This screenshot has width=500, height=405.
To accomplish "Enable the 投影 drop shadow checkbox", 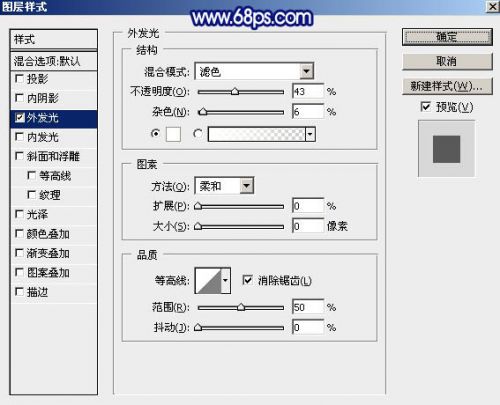I will (19, 79).
